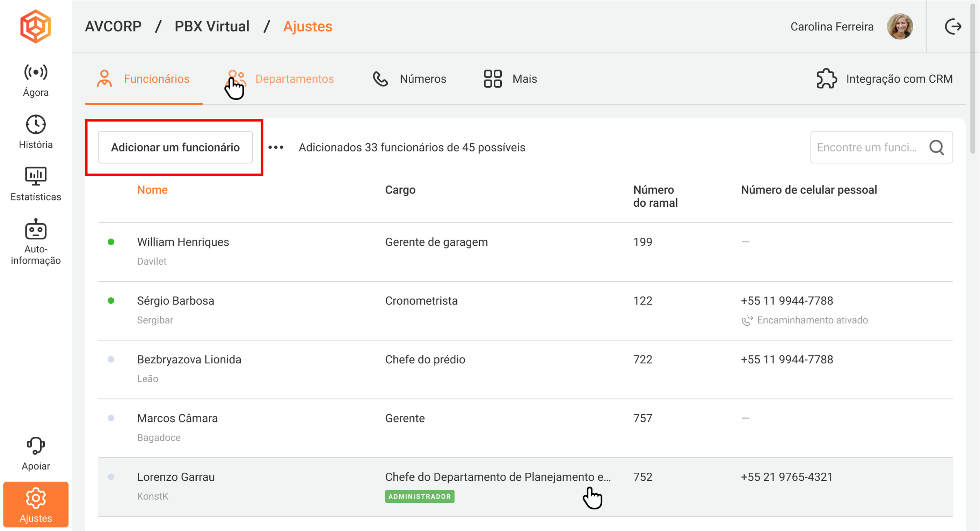Open Sérgio Barbosa employee row
Screen dimensions: 980x531
pos(525,311)
